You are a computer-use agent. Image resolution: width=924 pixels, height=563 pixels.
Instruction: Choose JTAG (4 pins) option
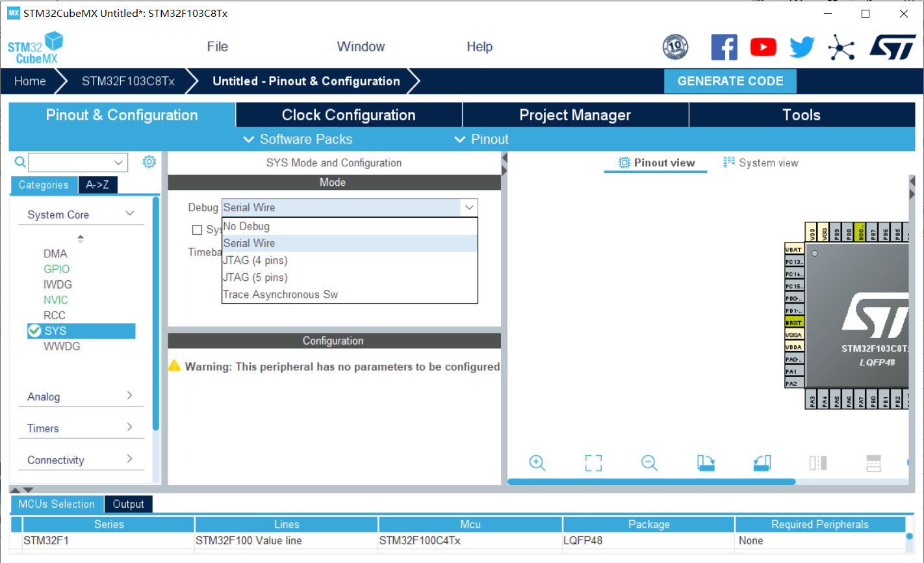pos(350,260)
